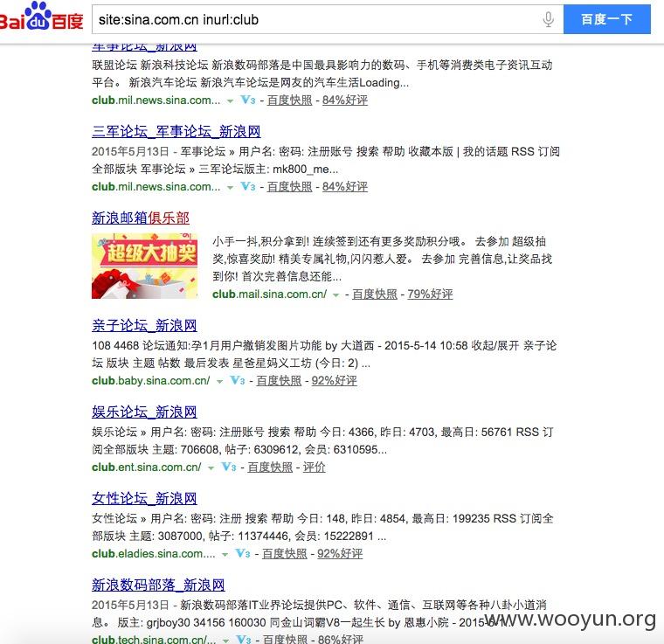Click the club.eladies.sina.com.... URL text
The width and height of the screenshot is (664, 644).
click(154, 553)
